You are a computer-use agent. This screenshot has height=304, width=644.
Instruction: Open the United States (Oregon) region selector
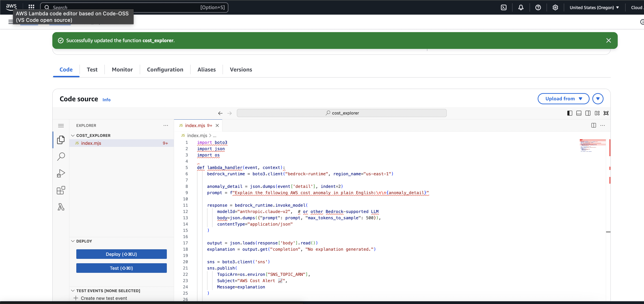pos(594,7)
